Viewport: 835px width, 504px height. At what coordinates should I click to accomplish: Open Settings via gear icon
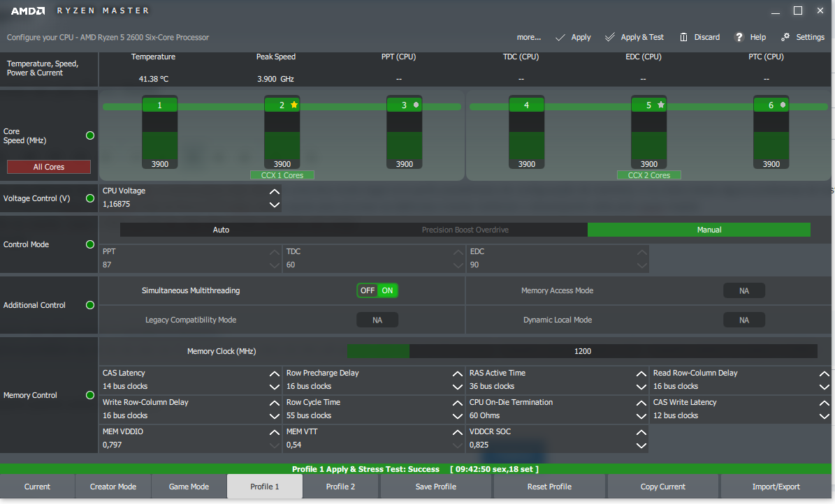click(x=785, y=37)
